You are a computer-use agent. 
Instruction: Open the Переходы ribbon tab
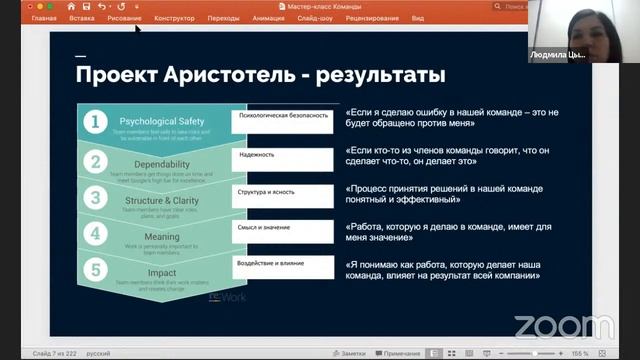point(223,18)
